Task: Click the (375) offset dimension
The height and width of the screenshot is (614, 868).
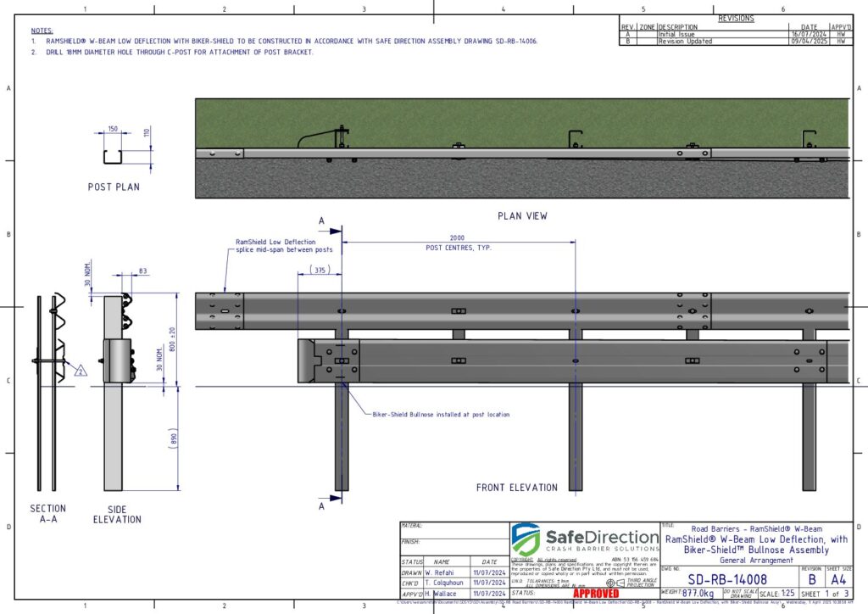Action: click(x=320, y=271)
